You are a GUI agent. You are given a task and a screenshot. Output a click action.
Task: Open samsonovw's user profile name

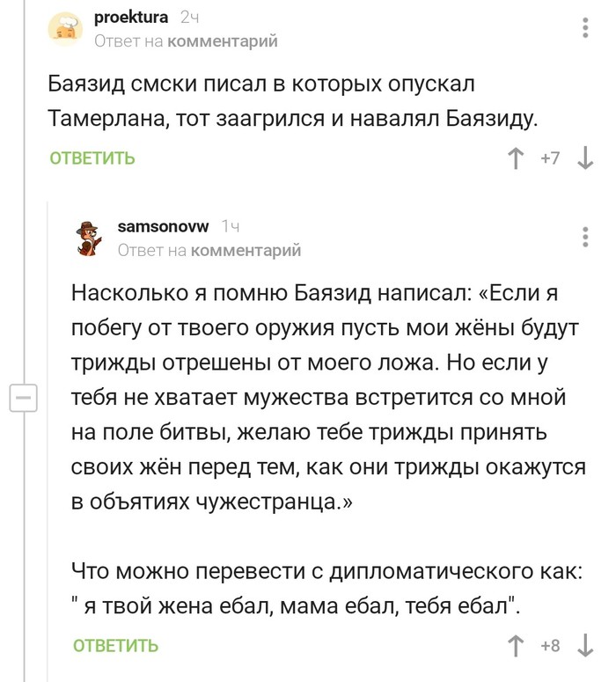tap(163, 226)
